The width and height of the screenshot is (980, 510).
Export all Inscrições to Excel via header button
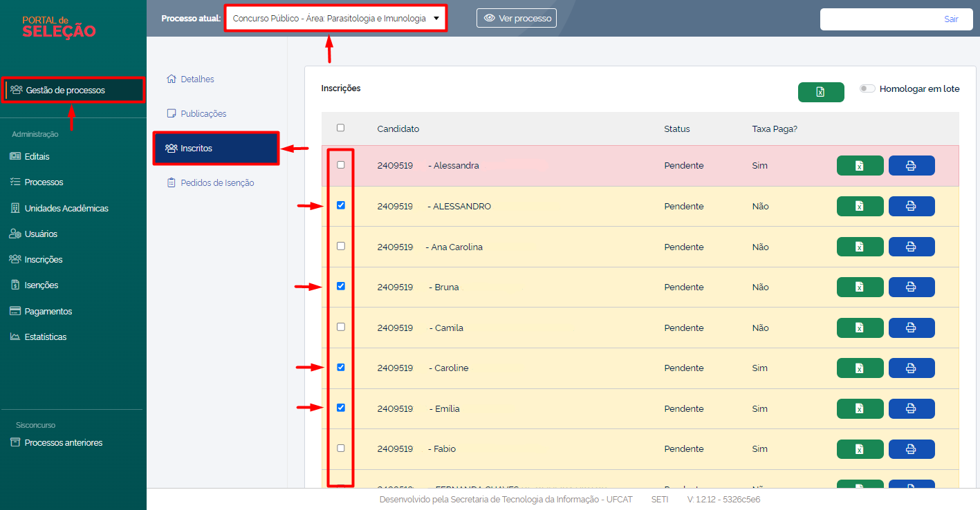click(821, 92)
